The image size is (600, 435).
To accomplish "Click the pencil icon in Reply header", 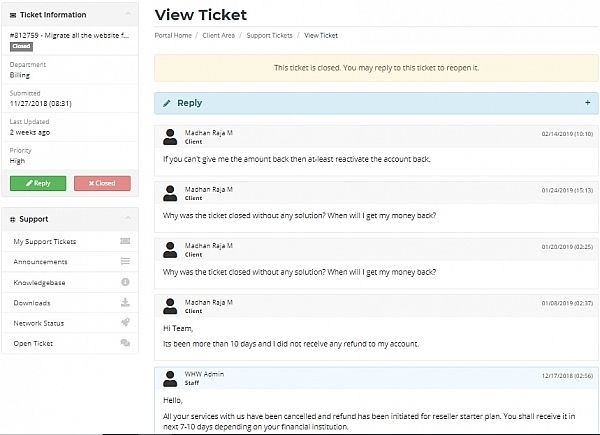I will 167,103.
